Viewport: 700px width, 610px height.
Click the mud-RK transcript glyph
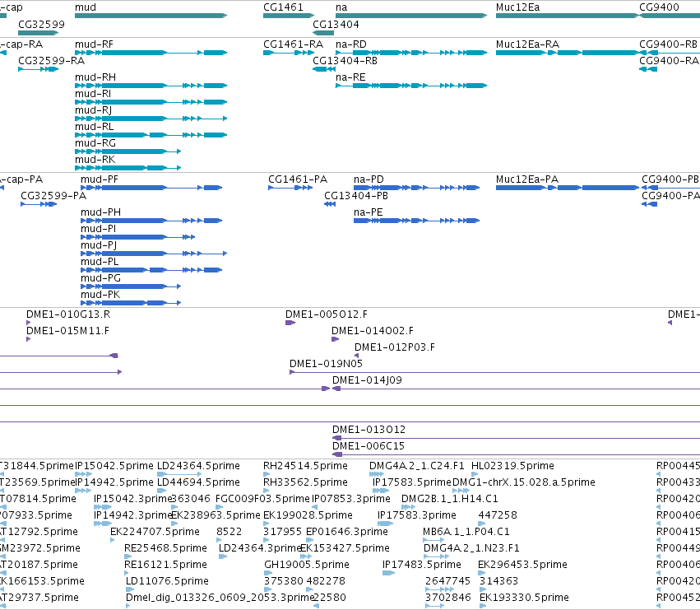point(127,168)
